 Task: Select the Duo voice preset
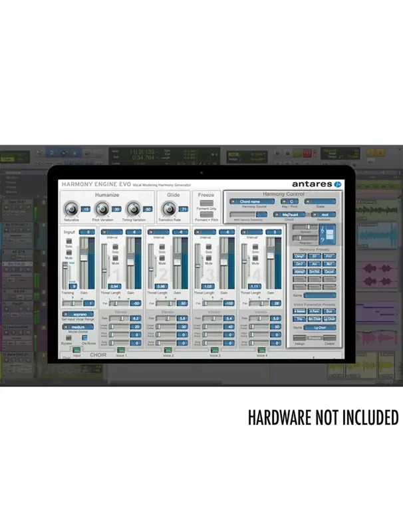329,311
